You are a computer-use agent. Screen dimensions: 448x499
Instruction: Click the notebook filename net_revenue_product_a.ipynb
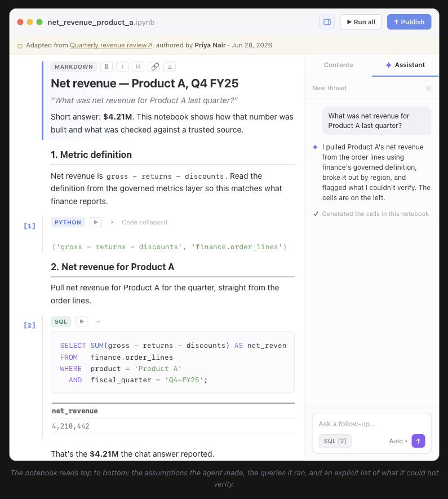pos(101,23)
